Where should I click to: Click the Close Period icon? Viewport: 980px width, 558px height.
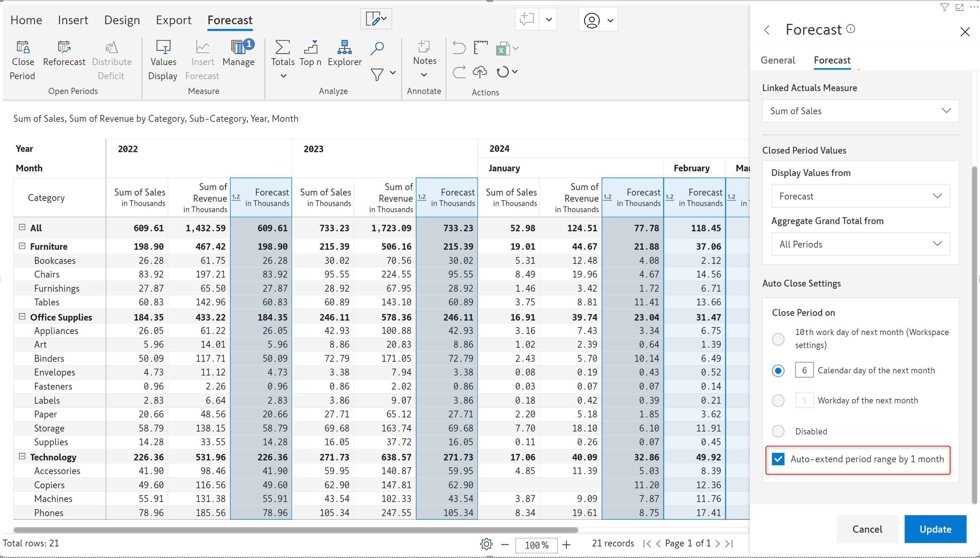point(23,48)
